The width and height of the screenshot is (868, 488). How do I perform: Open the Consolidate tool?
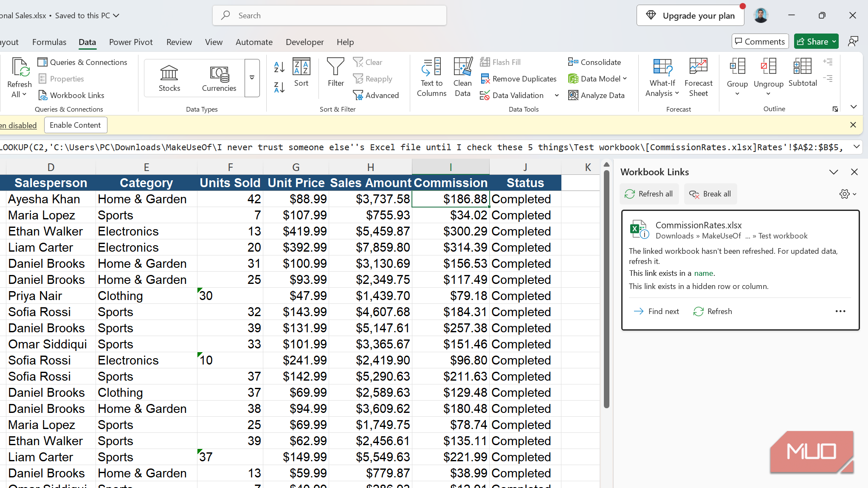tap(595, 62)
